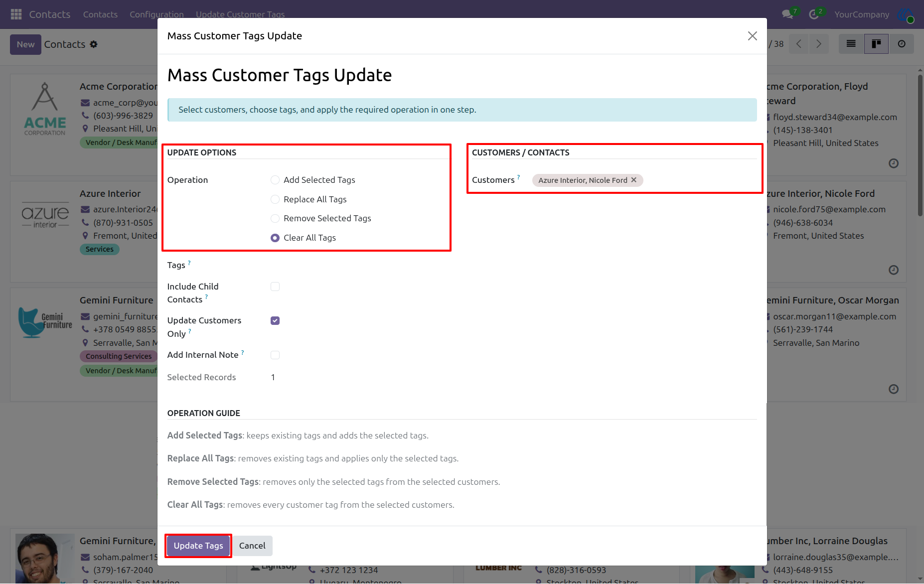The height and width of the screenshot is (584, 924).
Task: Click the Consulting Services tag
Action: 119,356
